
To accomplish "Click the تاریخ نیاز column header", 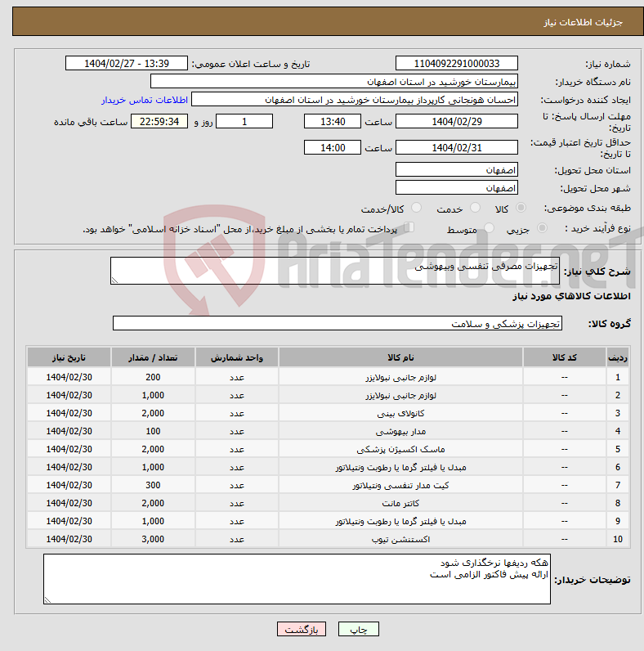I will (69, 357).
